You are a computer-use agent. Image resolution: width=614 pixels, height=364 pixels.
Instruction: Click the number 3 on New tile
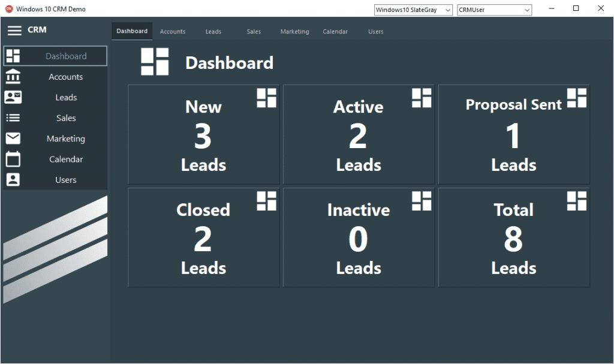click(203, 136)
